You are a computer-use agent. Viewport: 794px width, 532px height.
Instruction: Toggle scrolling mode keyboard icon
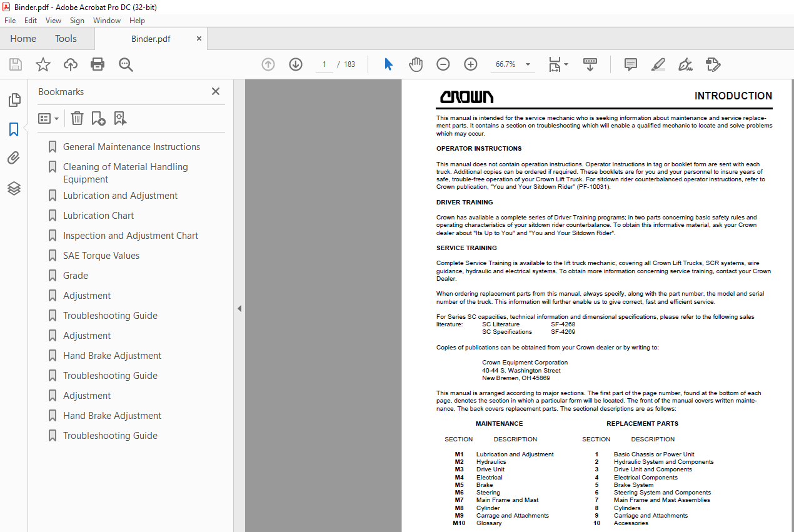590,64
